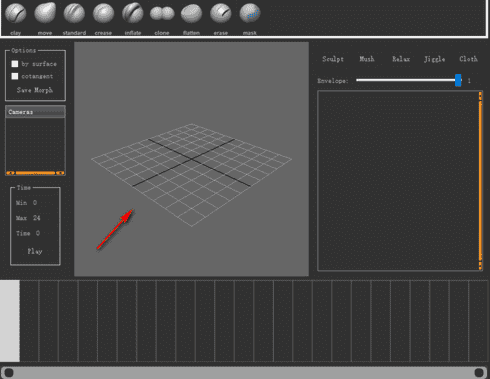Click the bottom horizontal scrollbar track
The image size is (490, 379).
click(x=244, y=372)
